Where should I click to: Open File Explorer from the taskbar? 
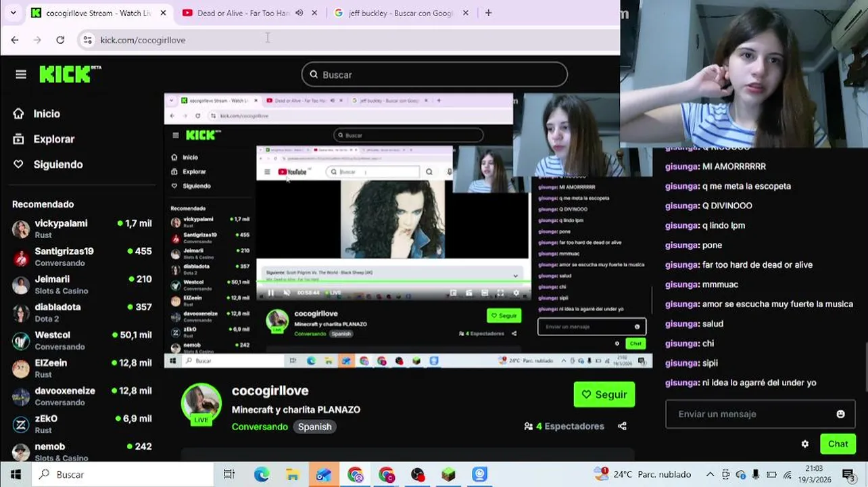[x=293, y=475]
